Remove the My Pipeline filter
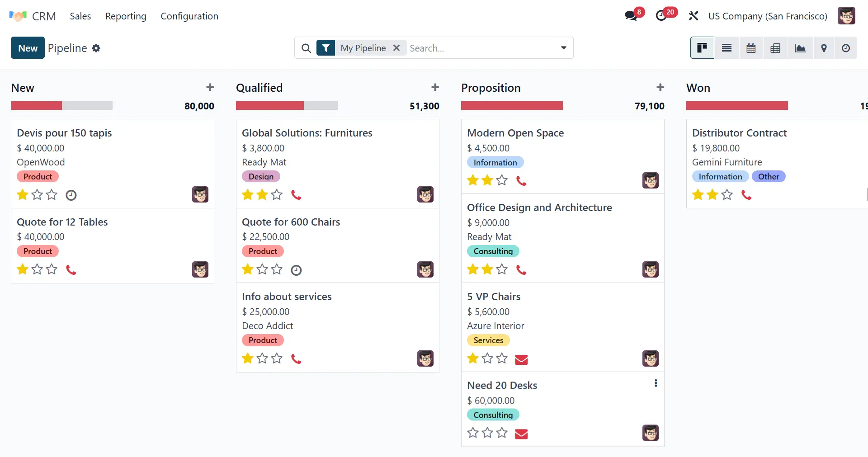The image size is (868, 457). 396,48
